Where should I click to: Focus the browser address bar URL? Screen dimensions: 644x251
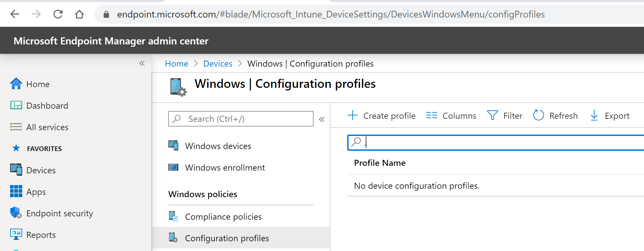[331, 14]
